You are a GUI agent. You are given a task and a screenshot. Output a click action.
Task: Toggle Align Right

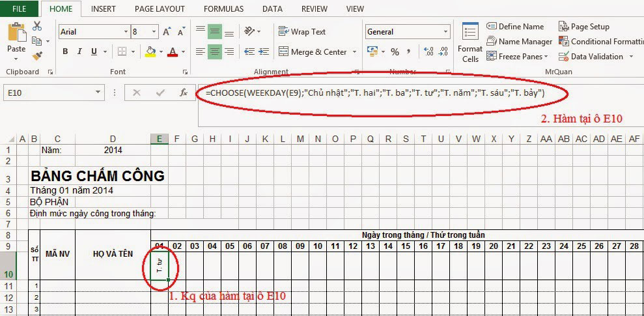(x=230, y=51)
